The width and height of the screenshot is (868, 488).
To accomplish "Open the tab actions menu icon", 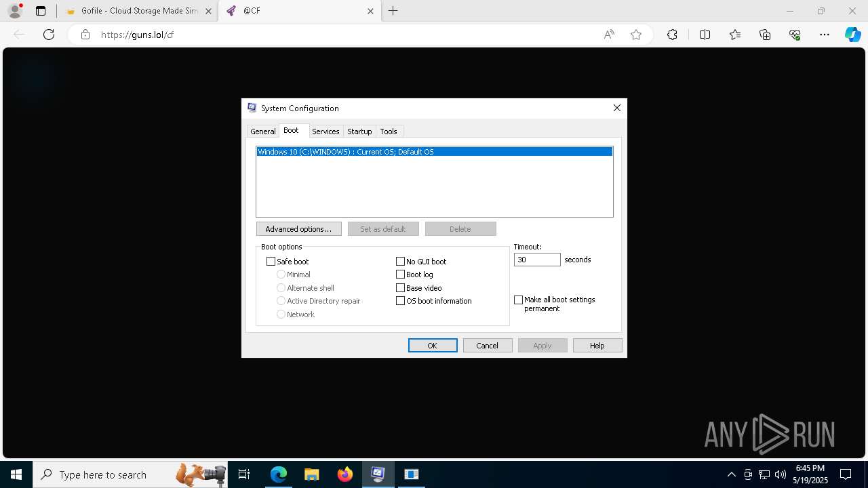I will (41, 11).
